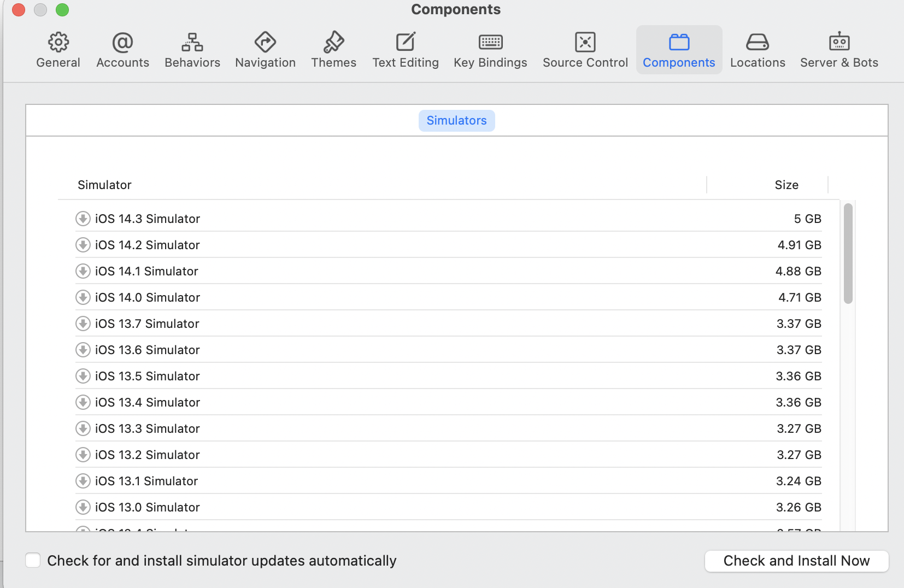The width and height of the screenshot is (904, 588).
Task: Select the iOS 14.0 Simulator row text
Action: [148, 297]
